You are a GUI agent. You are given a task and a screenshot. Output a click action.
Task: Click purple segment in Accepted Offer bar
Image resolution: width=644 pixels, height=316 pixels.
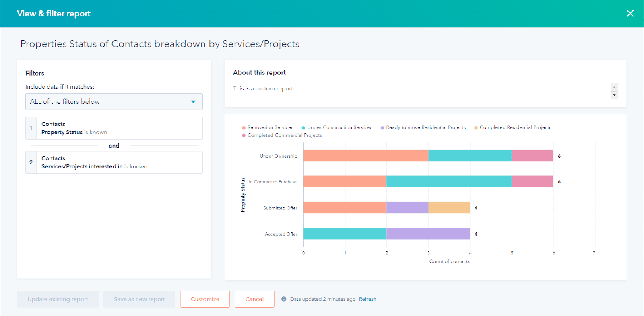(428, 234)
